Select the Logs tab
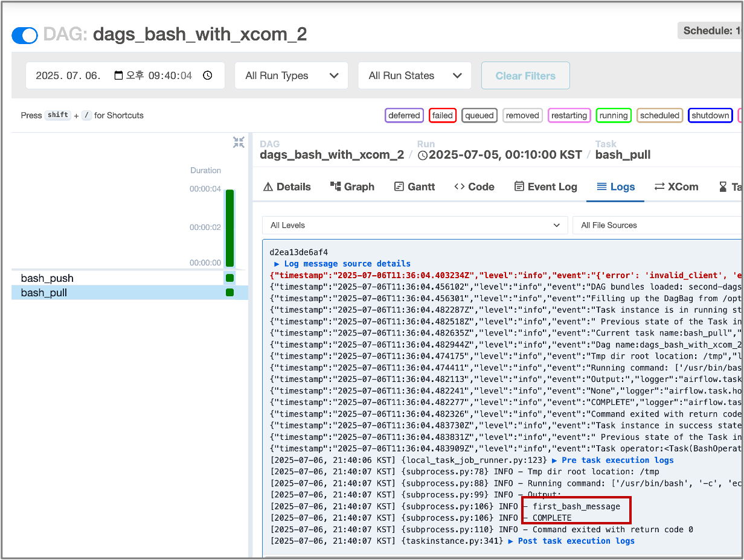This screenshot has width=744, height=560. click(615, 187)
